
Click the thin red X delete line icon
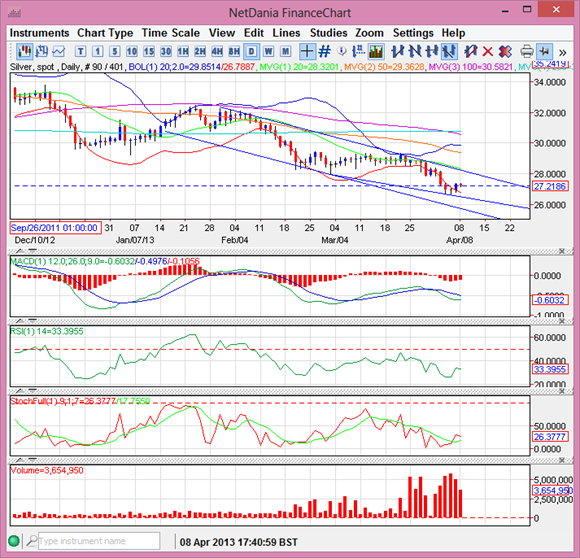click(x=488, y=51)
